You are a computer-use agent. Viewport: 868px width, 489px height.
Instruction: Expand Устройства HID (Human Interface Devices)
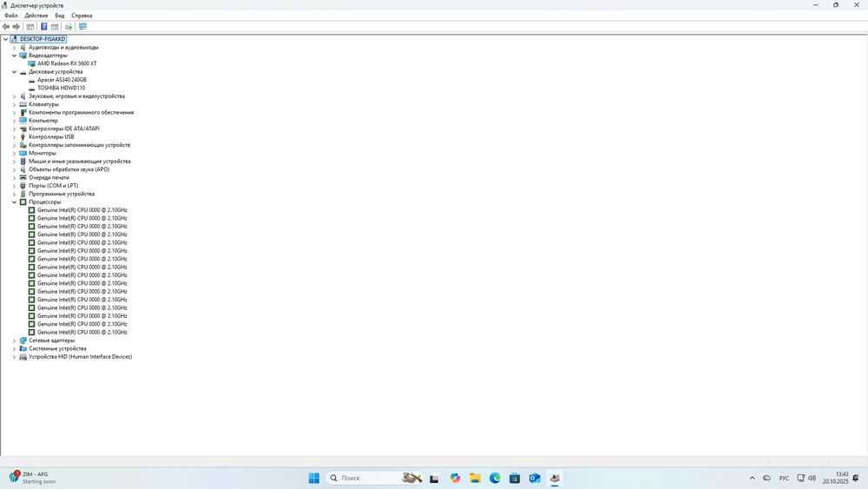pos(15,357)
